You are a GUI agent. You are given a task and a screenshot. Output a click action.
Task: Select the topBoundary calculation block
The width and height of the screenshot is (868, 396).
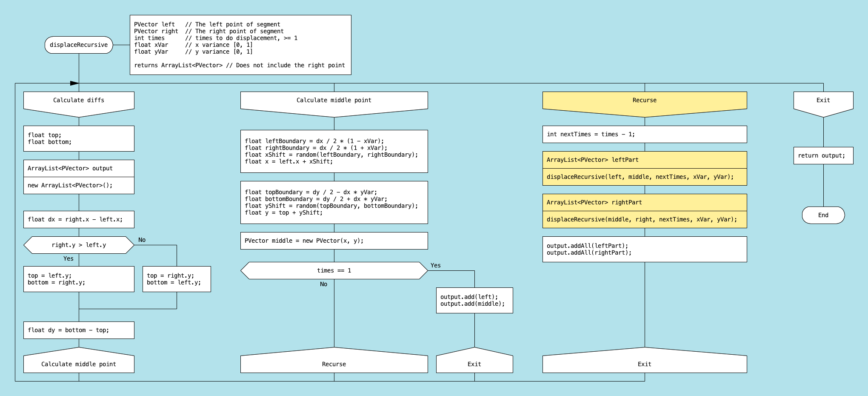(334, 203)
